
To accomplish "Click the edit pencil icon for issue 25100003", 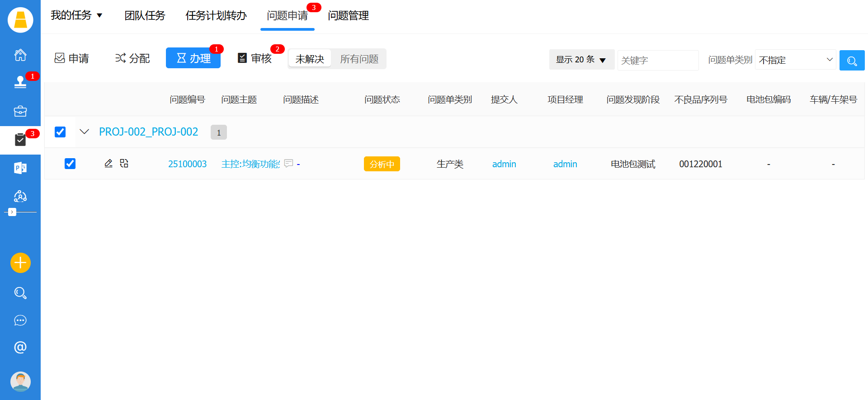I will point(108,163).
